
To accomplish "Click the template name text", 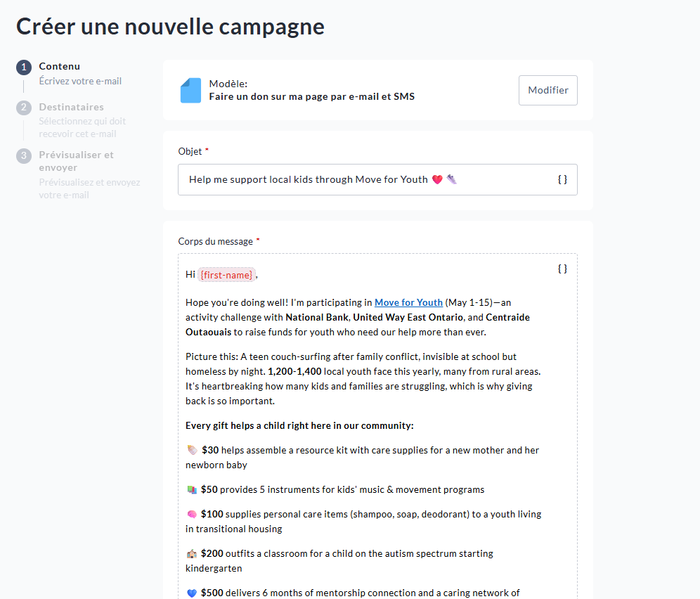I will click(x=311, y=97).
